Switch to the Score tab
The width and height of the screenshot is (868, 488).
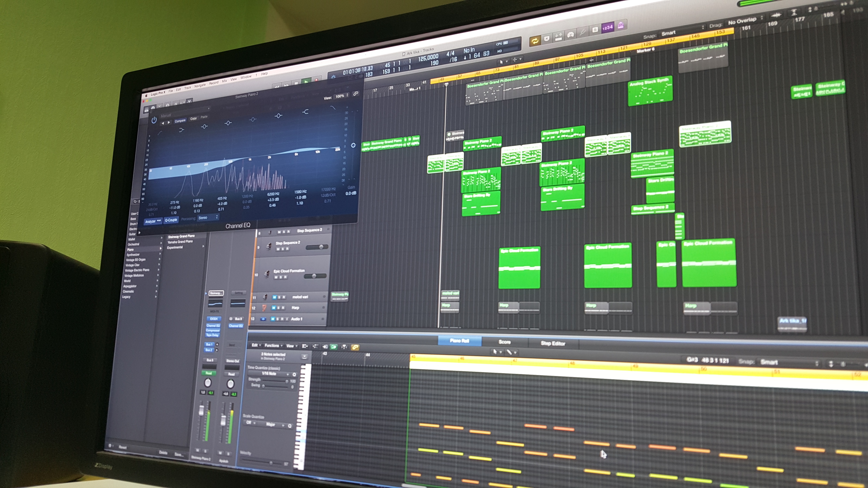pos(504,342)
